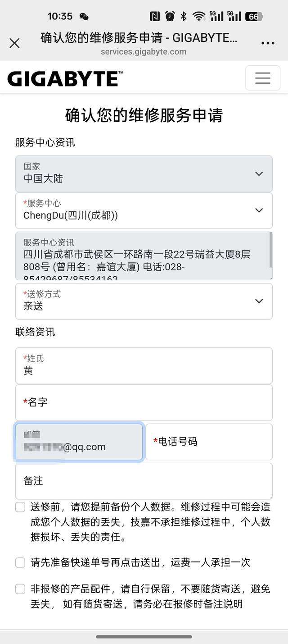Viewport: 288px width, 644px height.
Task: Tick the courier tracking number checkbox
Action: pos(20,562)
